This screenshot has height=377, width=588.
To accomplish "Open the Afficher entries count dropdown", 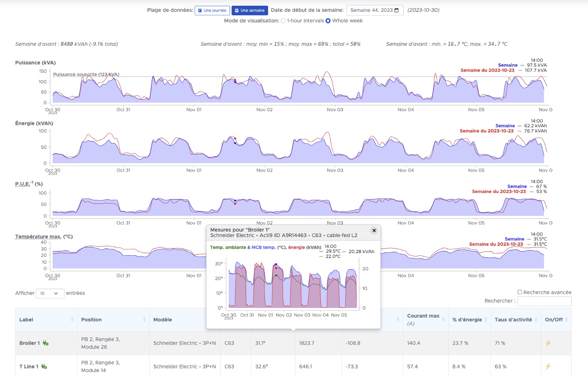I will (x=50, y=293).
